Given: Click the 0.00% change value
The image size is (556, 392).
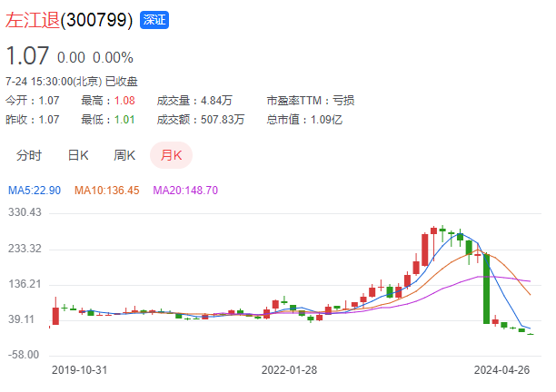Looking at the screenshot, I should [x=113, y=58].
